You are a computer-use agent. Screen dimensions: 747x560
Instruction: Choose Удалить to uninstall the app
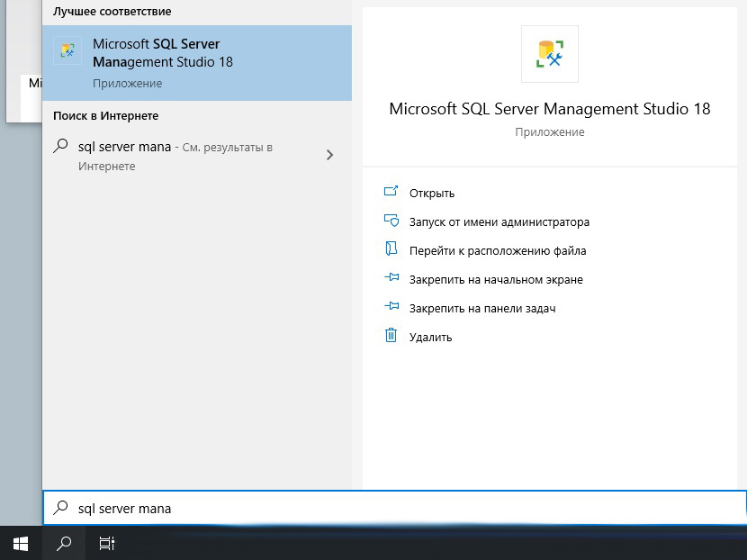pos(431,337)
